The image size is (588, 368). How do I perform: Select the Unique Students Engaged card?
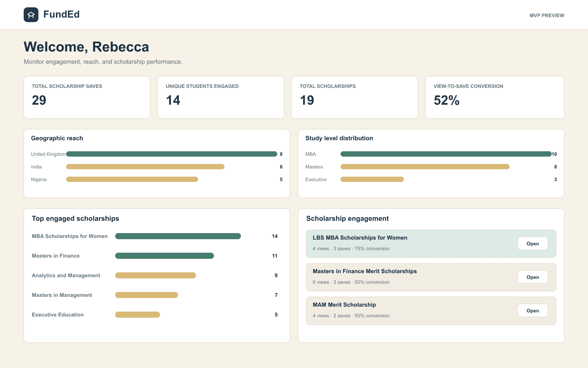[x=221, y=97]
